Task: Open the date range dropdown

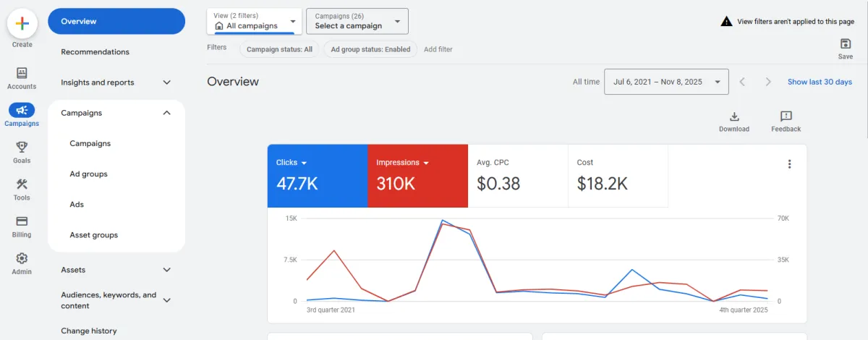Action: coord(666,82)
